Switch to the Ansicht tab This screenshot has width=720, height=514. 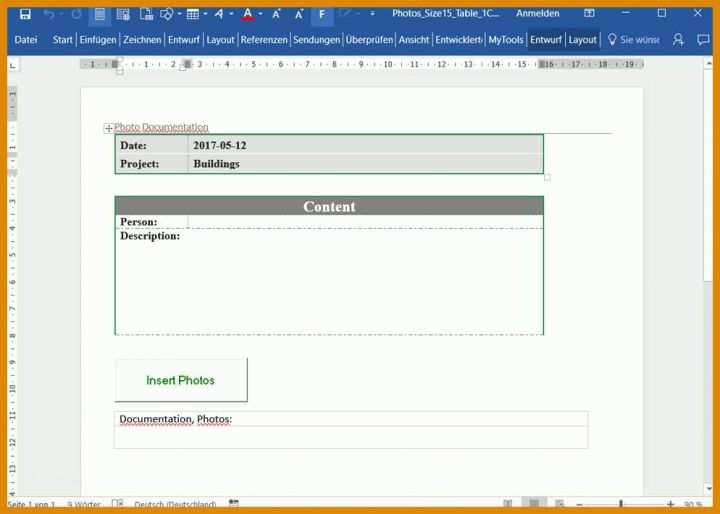tap(414, 40)
